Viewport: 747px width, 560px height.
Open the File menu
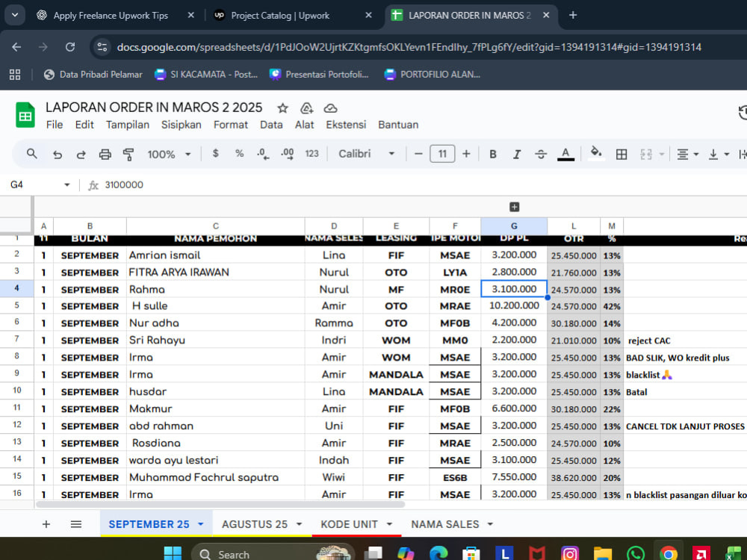(x=55, y=125)
